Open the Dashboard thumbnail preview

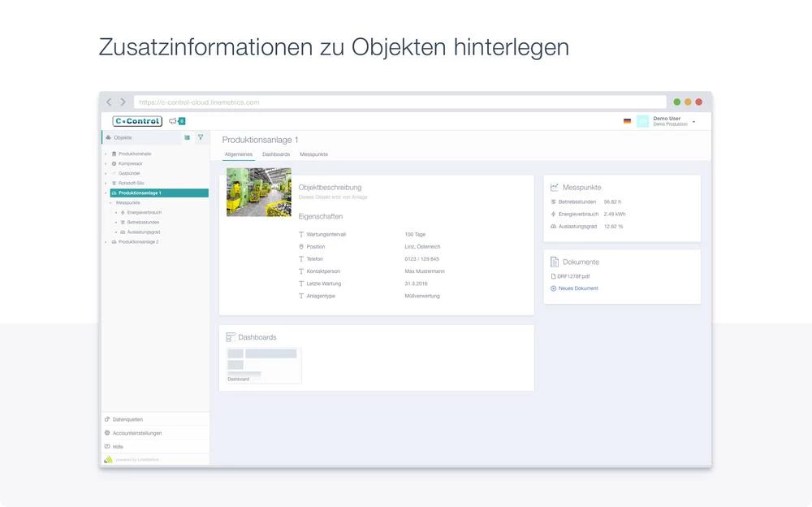[264, 365]
